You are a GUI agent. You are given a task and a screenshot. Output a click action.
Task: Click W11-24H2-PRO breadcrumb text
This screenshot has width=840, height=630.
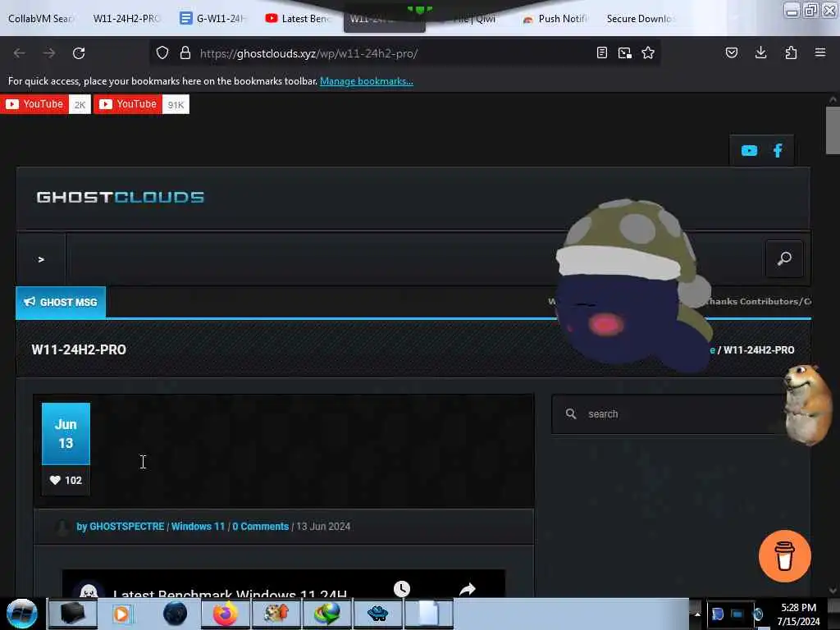pos(759,349)
